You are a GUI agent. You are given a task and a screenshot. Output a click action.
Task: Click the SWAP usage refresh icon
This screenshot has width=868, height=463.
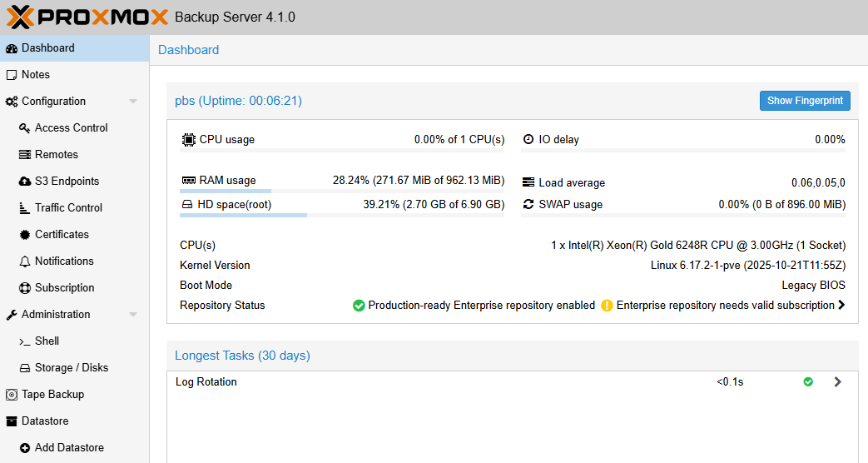point(528,204)
